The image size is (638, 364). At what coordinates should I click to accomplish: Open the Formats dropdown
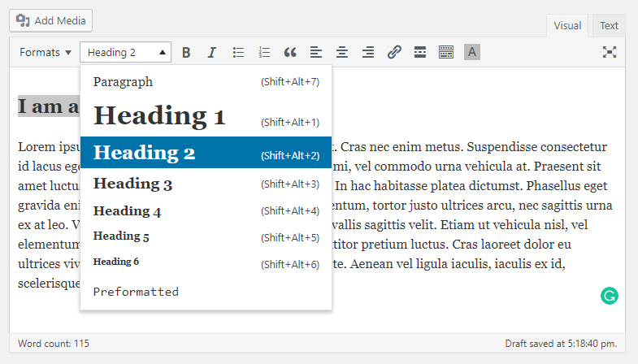pos(46,53)
